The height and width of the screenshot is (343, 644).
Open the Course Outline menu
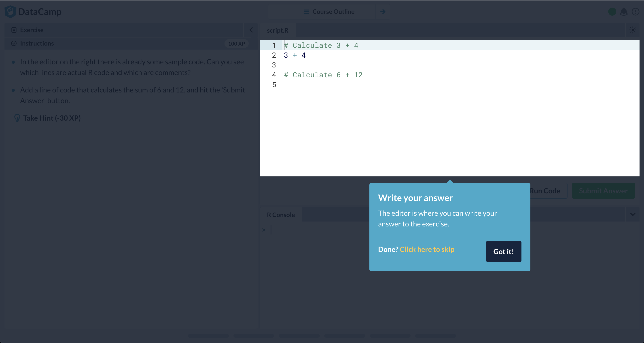click(329, 12)
